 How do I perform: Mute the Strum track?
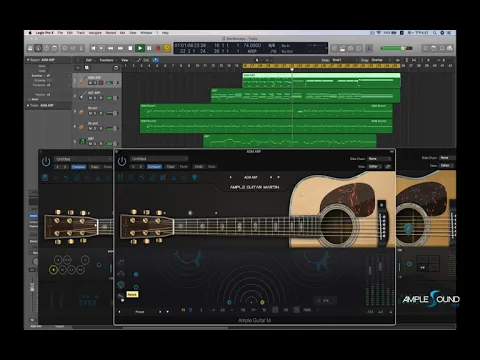tap(90, 113)
